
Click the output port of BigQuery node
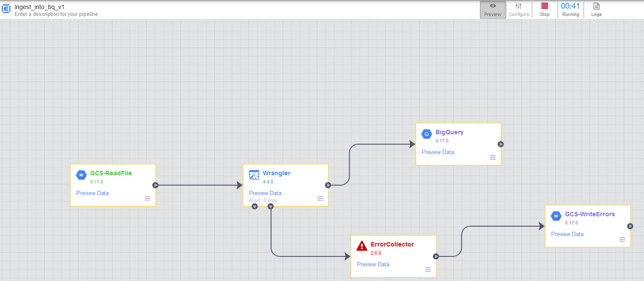(x=501, y=144)
